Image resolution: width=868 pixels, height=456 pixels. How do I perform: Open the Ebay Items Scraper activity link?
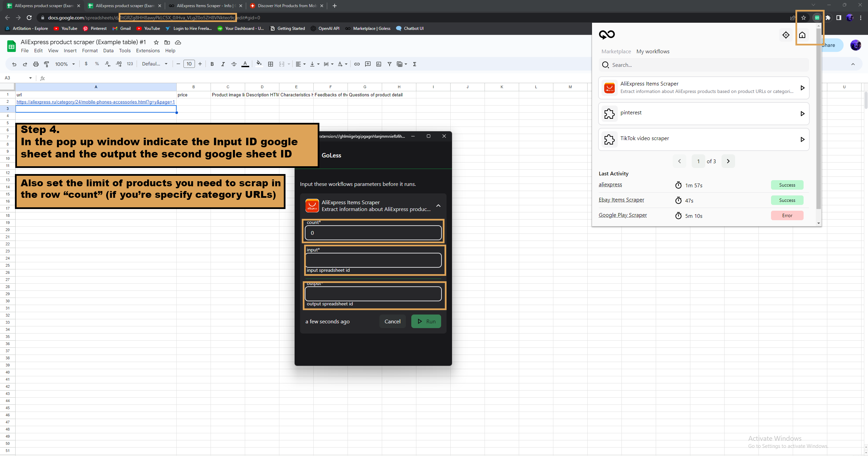coord(621,200)
